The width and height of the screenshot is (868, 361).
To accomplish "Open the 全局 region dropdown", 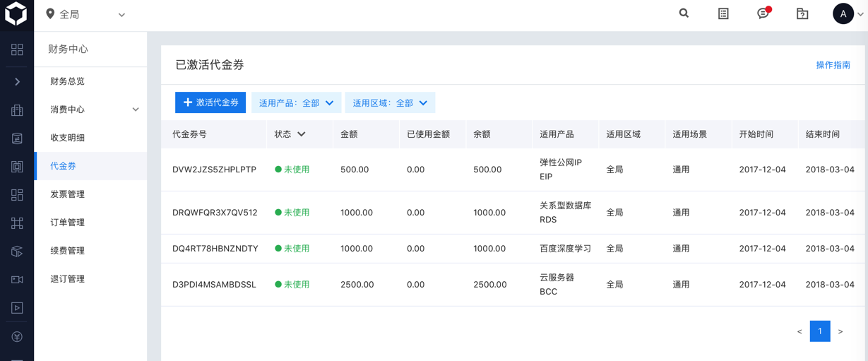I will pyautogui.click(x=85, y=14).
